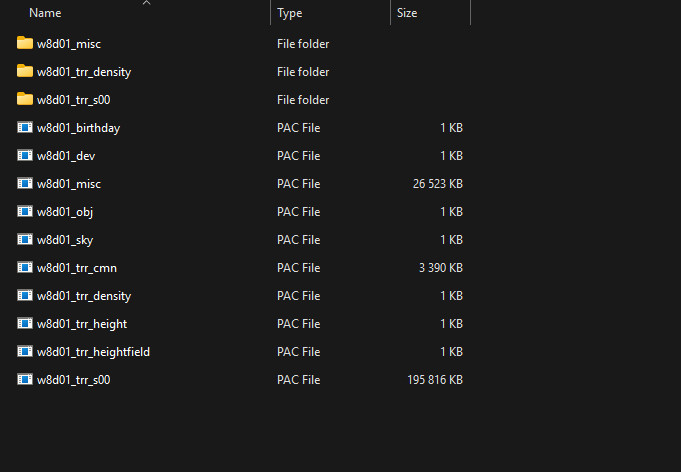Screen dimensions: 681x472
Task: Select the w8d01_dev file name
Action: point(66,156)
